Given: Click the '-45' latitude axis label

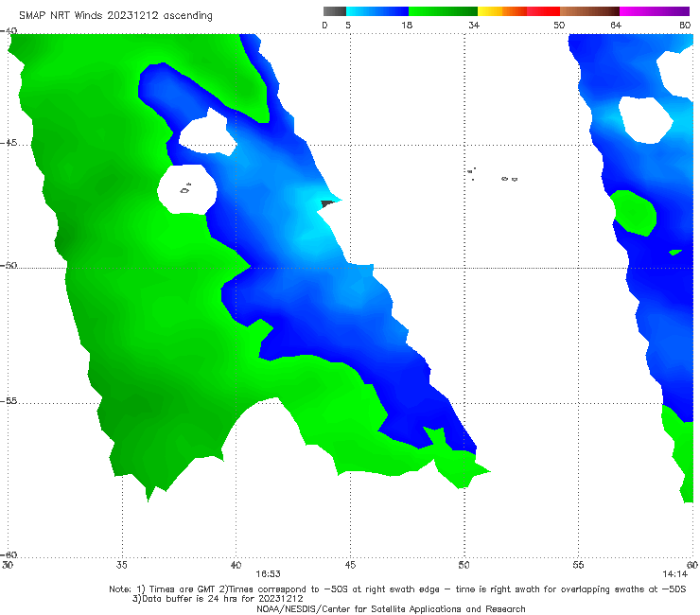Looking at the screenshot, I should (9, 143).
